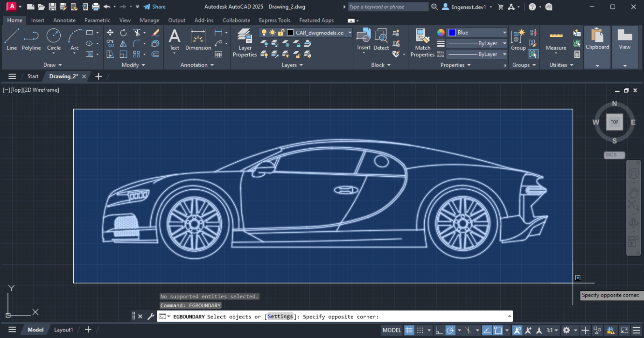Launch the Detect block tool
This screenshot has width=644, height=338.
pos(381,40)
